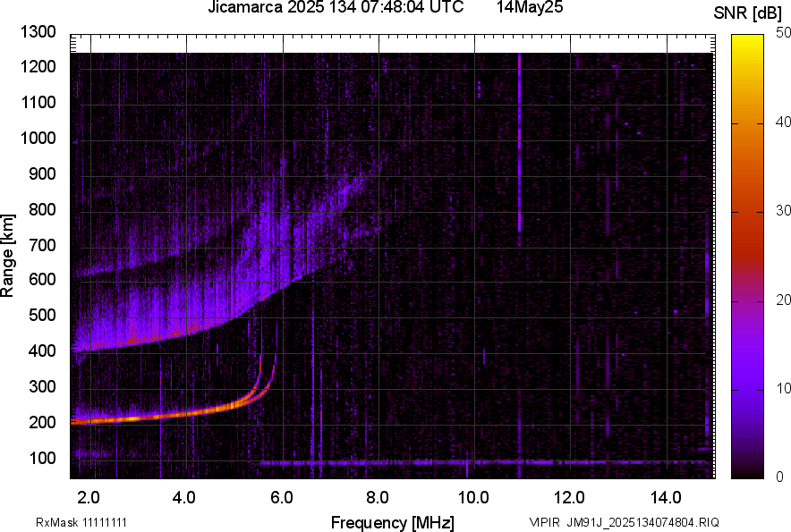791x532 pixels.
Task: Click the 1300 range tick label
Action: point(38,32)
